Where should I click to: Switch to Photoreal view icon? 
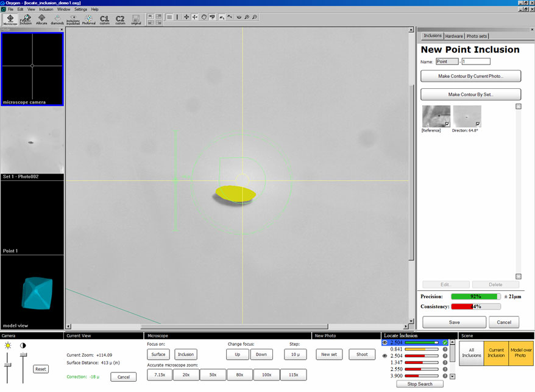click(x=89, y=19)
